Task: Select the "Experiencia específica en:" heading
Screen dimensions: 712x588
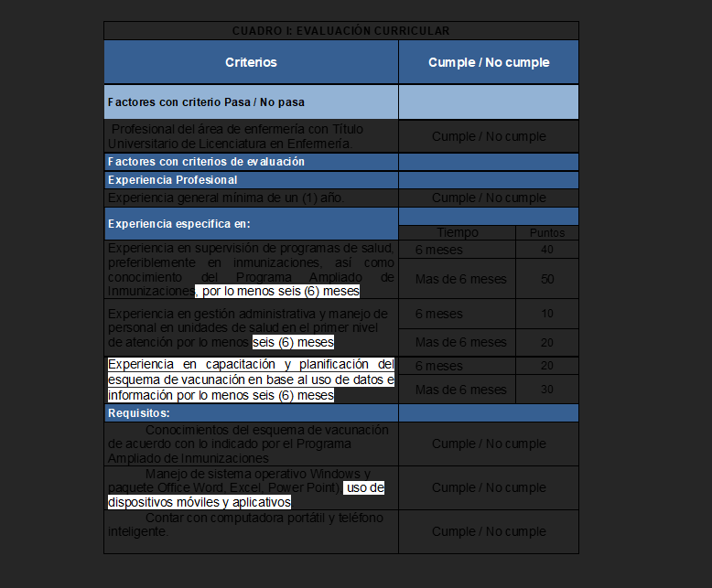Action: click(178, 223)
